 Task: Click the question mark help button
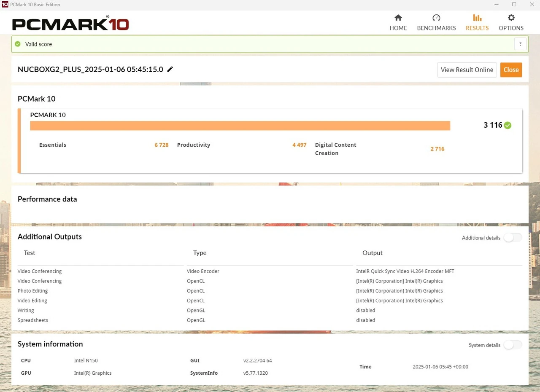[x=520, y=44]
